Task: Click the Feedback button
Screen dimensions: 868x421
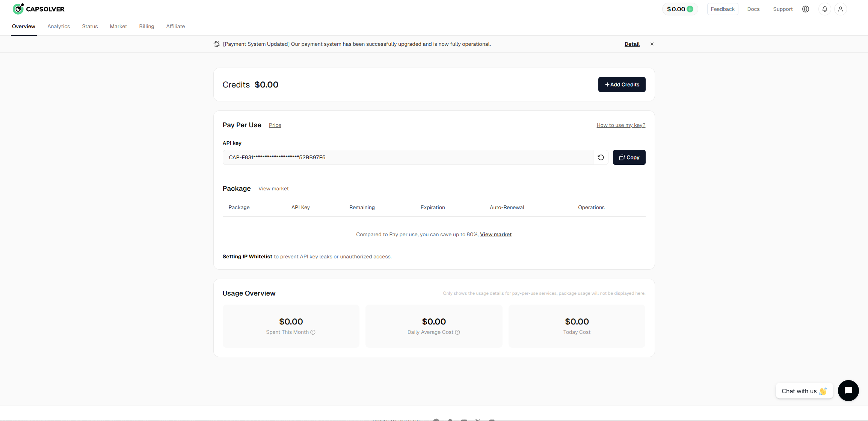Action: 723,9
